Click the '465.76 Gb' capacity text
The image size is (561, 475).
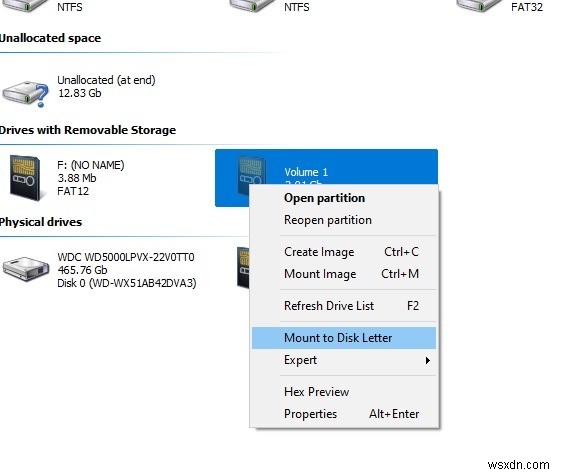coord(82,270)
